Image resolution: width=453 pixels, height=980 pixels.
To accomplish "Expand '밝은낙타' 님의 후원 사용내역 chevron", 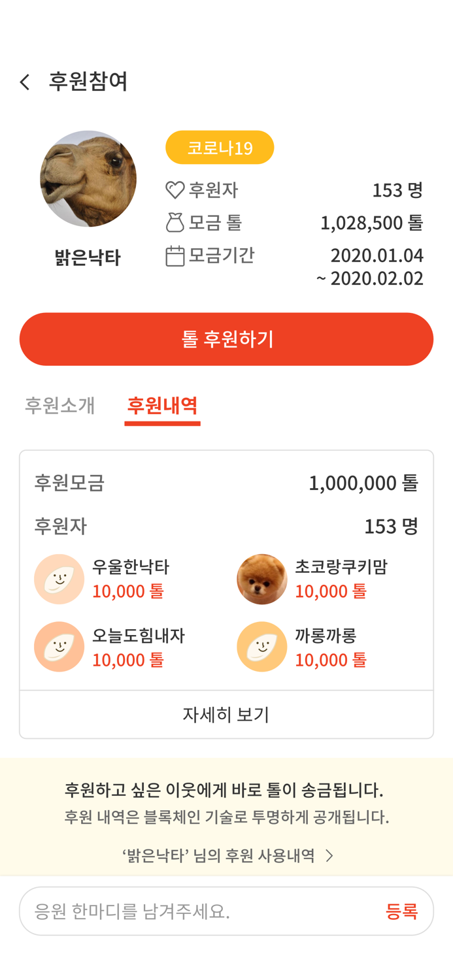I will tap(329, 855).
